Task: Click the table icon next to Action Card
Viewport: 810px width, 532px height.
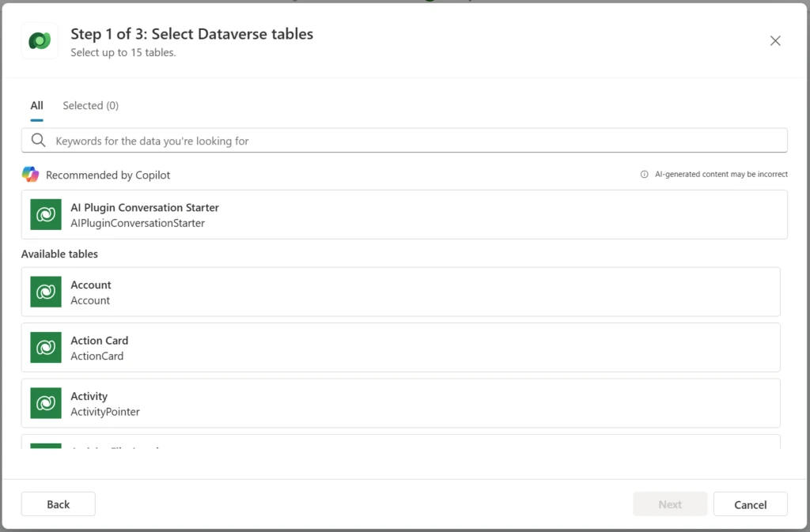Action: 45,347
